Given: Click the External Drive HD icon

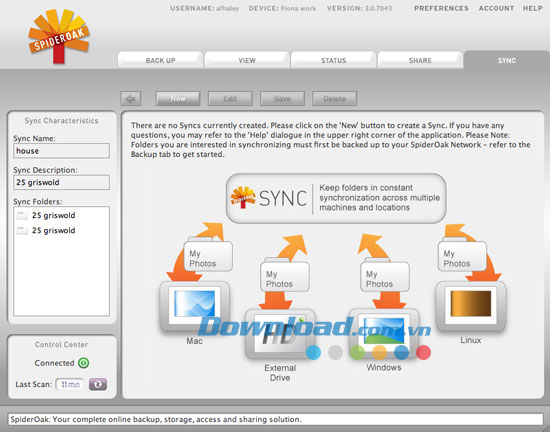Looking at the screenshot, I should (x=280, y=334).
